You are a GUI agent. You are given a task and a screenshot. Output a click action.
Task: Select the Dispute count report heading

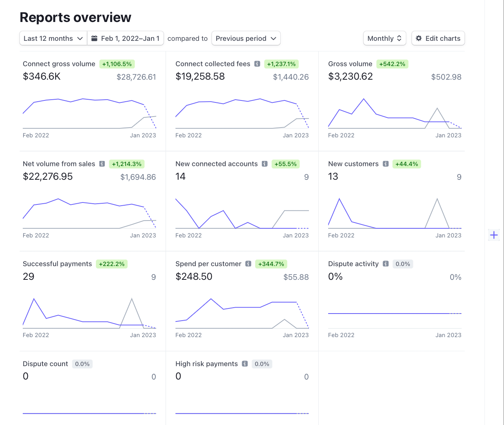click(x=46, y=364)
